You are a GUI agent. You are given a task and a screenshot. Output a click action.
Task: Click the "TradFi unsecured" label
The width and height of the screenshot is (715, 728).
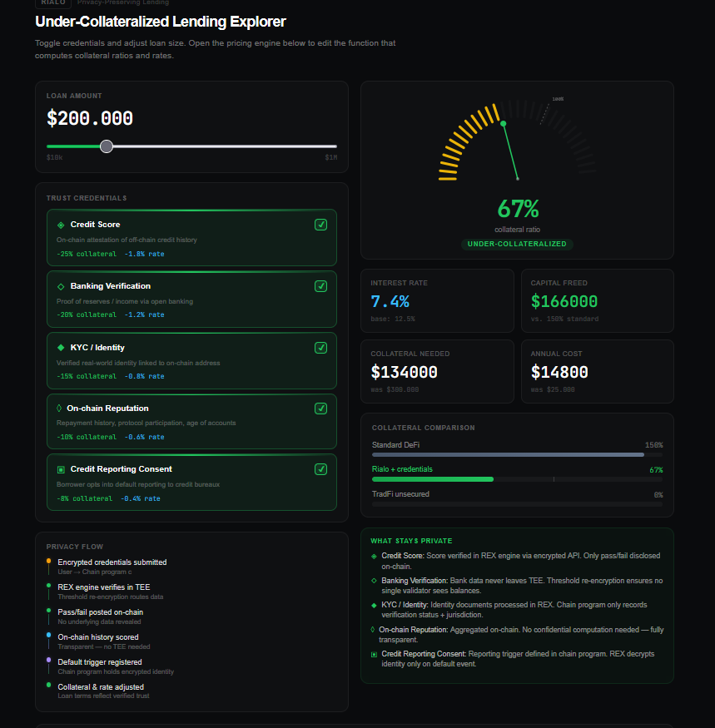[x=400, y=494]
